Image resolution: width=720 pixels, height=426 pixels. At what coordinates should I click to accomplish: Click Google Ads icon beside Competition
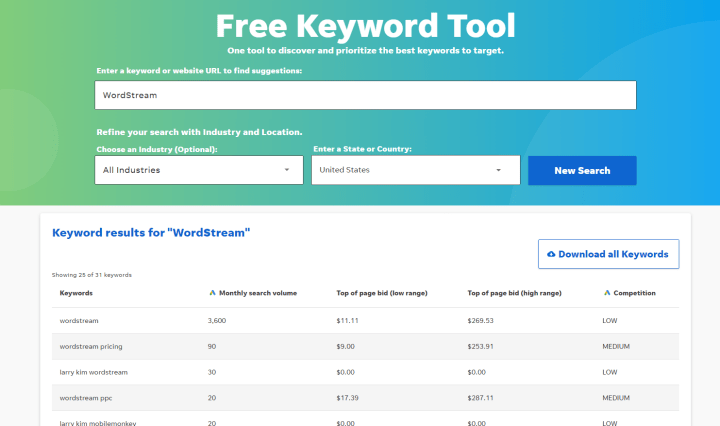[x=607, y=293]
